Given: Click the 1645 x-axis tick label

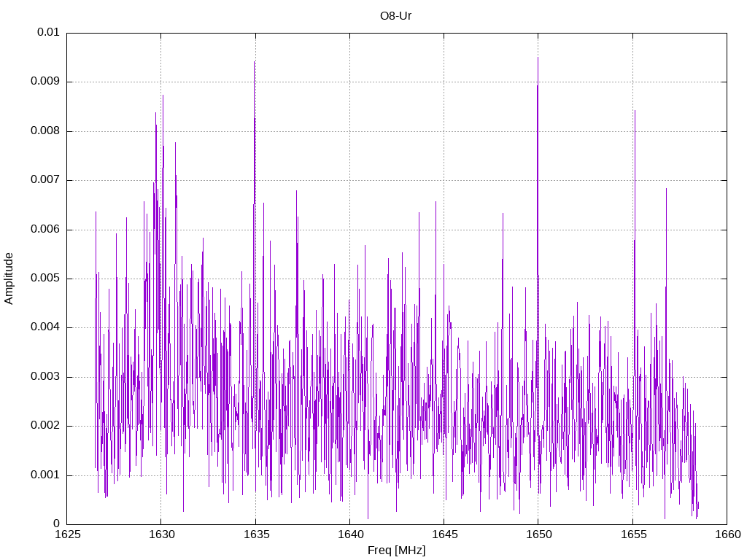Looking at the screenshot, I should [445, 534].
